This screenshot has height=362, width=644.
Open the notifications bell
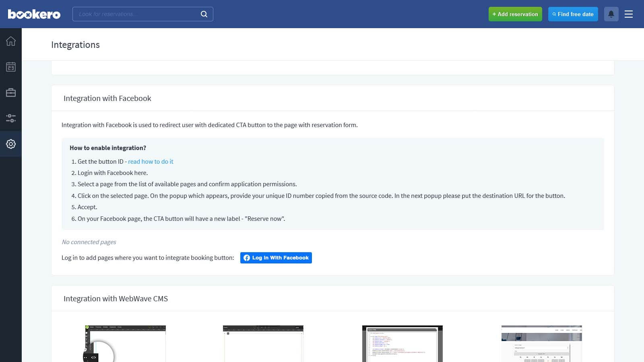pyautogui.click(x=611, y=14)
